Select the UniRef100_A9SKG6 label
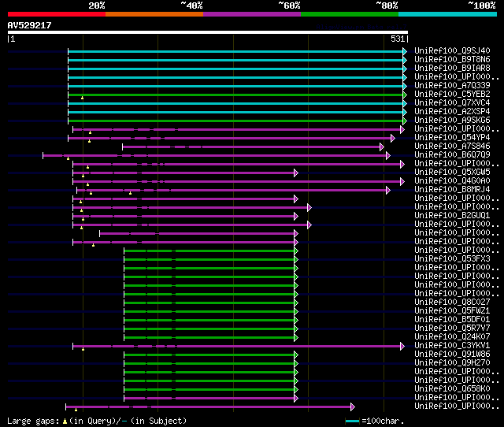The height and width of the screenshot is (427, 504). pos(452,121)
